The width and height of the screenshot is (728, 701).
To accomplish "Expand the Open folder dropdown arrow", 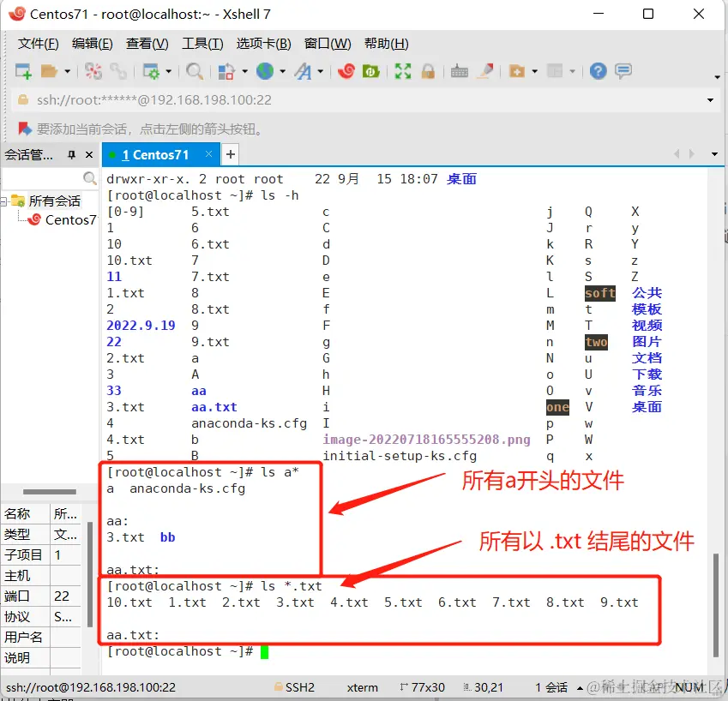I will [x=68, y=71].
